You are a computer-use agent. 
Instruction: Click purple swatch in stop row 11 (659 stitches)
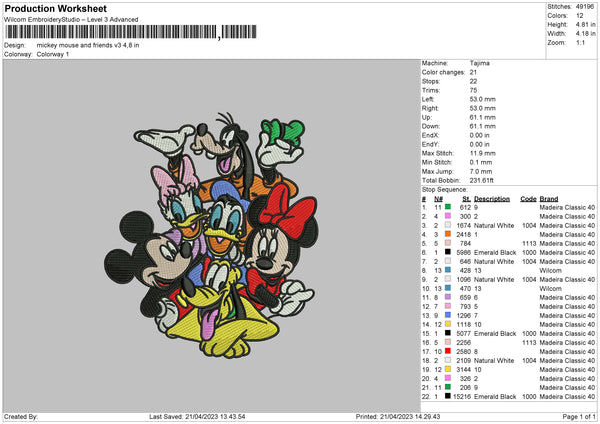pyautogui.click(x=448, y=297)
